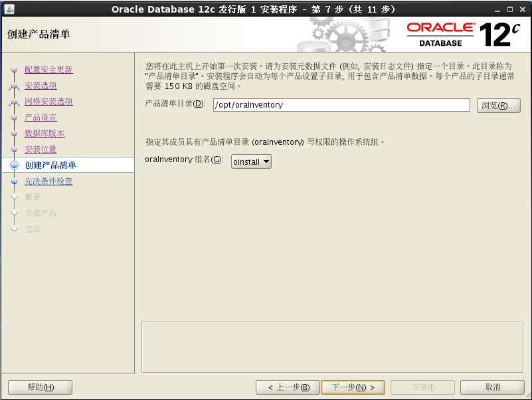The image size is (532, 400).
Task: Click the 配置安全更新 step bullet icon
Action: 14,70
